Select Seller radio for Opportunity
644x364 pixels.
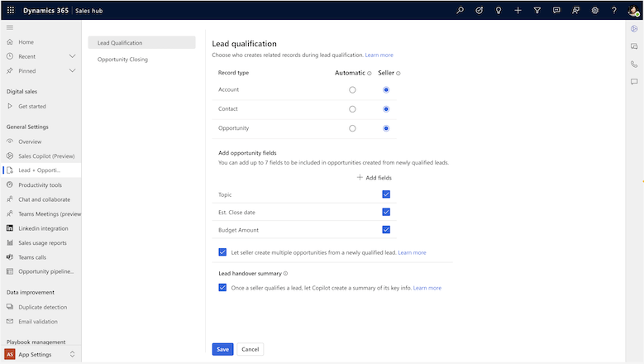click(x=386, y=128)
